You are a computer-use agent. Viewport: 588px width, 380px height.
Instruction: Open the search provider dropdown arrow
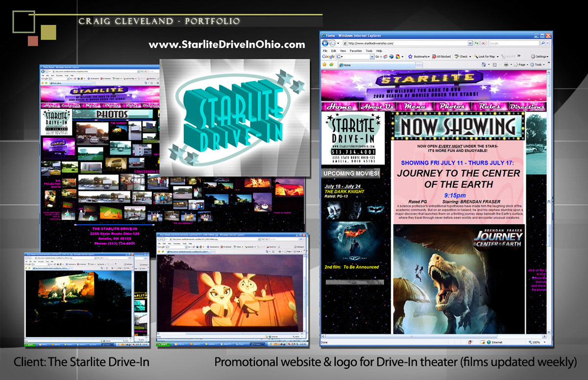548,44
